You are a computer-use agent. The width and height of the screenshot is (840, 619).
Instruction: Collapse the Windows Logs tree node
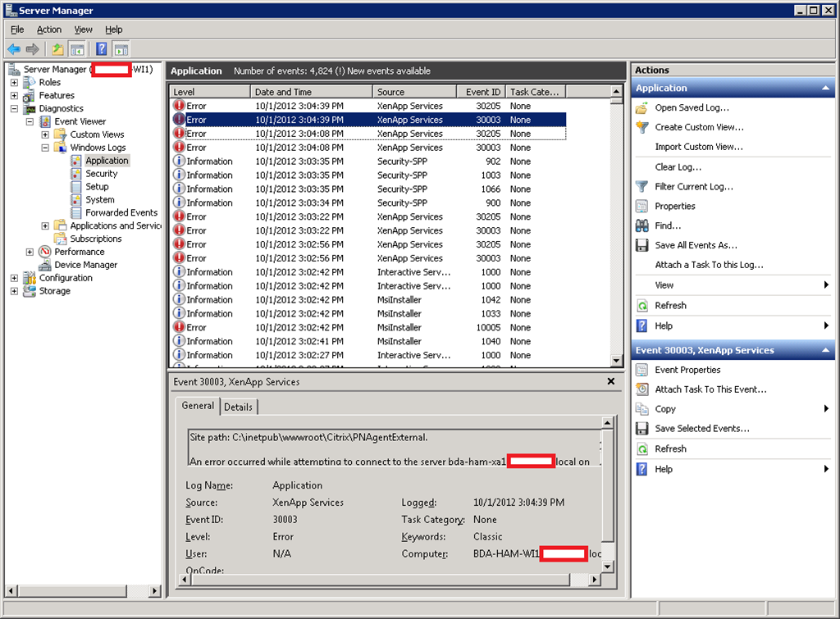click(45, 148)
